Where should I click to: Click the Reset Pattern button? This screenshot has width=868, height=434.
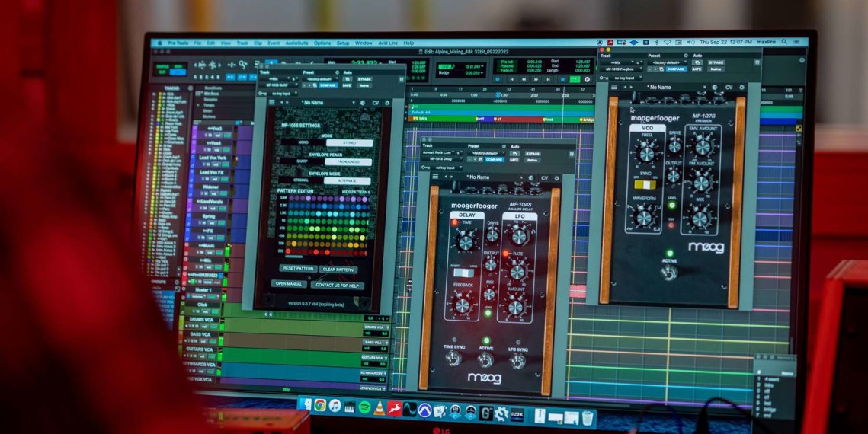point(298,269)
